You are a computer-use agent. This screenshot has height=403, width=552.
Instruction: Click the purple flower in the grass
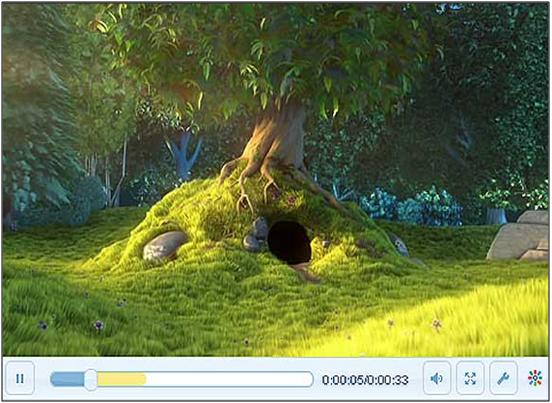pyautogui.click(x=99, y=325)
